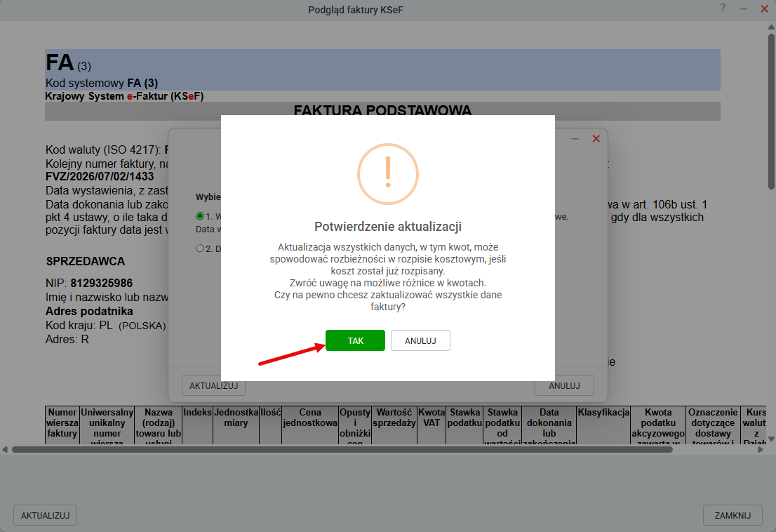This screenshot has width=776, height=532.
Task: Click the help question mark icon in title bar
Action: [x=723, y=8]
